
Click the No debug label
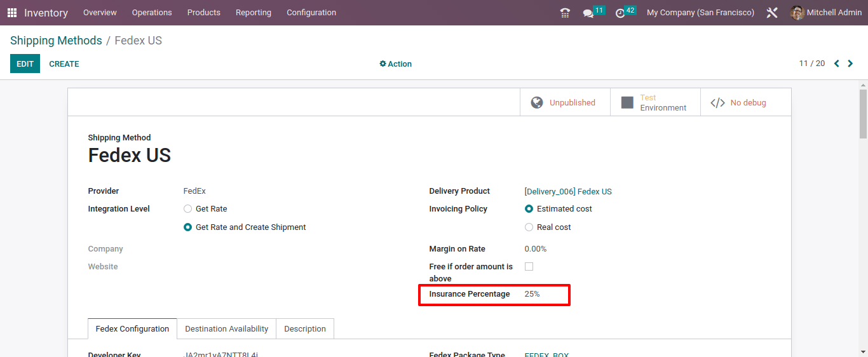click(x=748, y=103)
